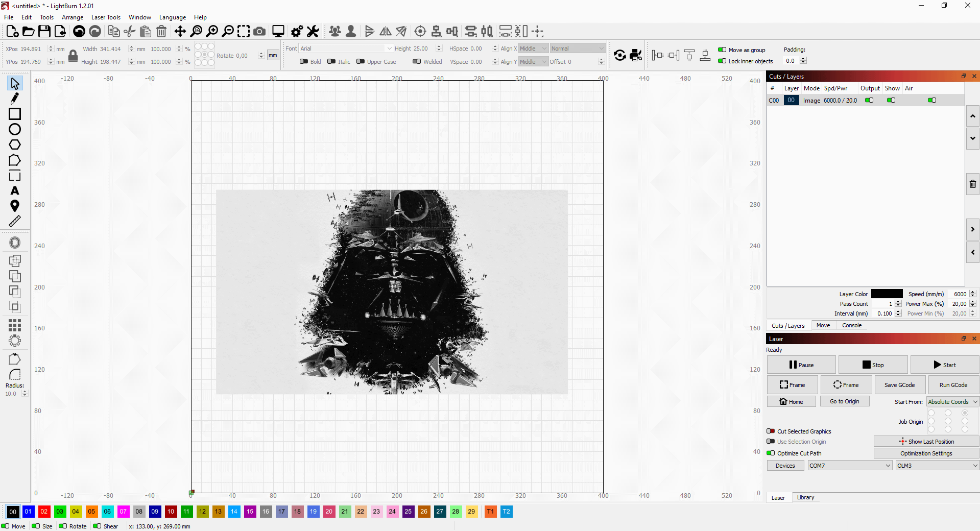Select the Measure ruler tool
The width and height of the screenshot is (980, 531).
click(x=15, y=221)
